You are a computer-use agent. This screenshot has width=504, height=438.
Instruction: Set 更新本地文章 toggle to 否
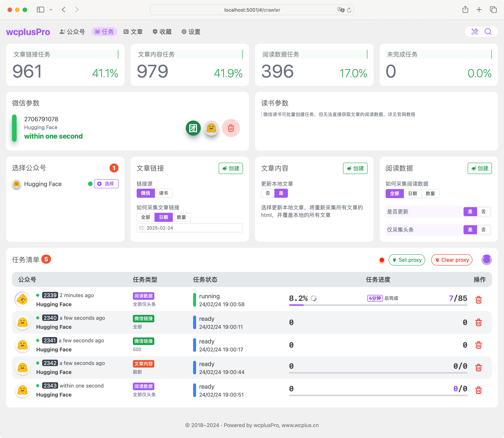[x=268, y=193]
